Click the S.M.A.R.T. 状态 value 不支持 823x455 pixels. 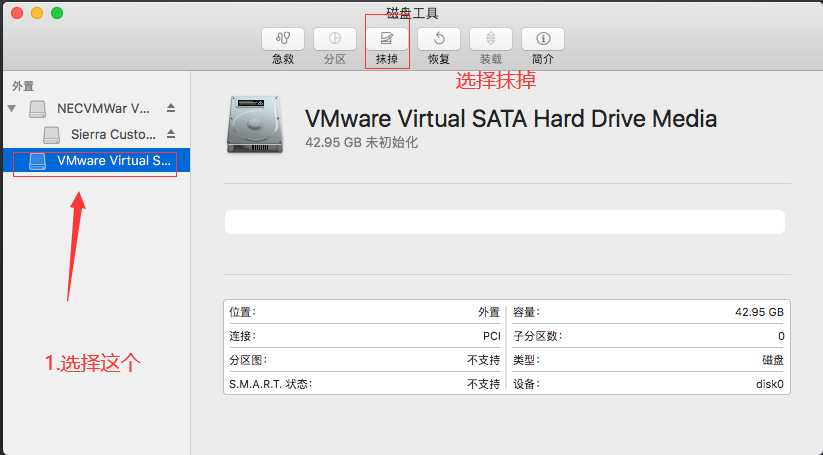(x=483, y=384)
